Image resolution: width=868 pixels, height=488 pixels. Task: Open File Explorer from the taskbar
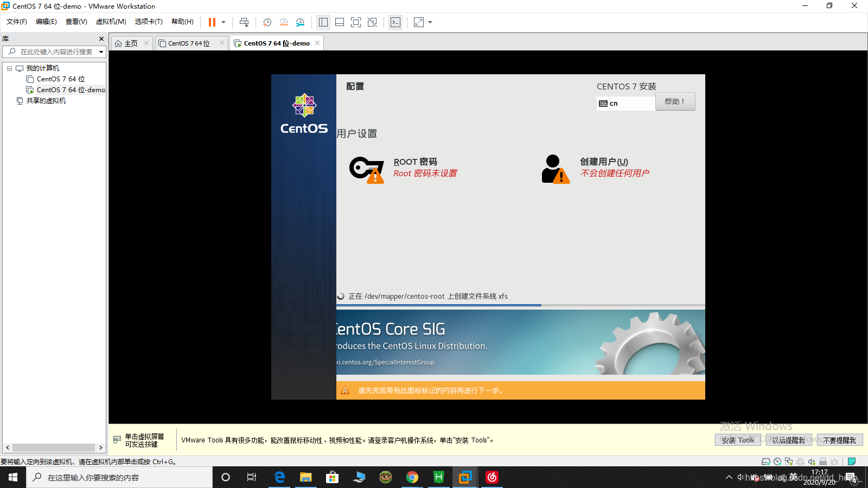(x=306, y=477)
